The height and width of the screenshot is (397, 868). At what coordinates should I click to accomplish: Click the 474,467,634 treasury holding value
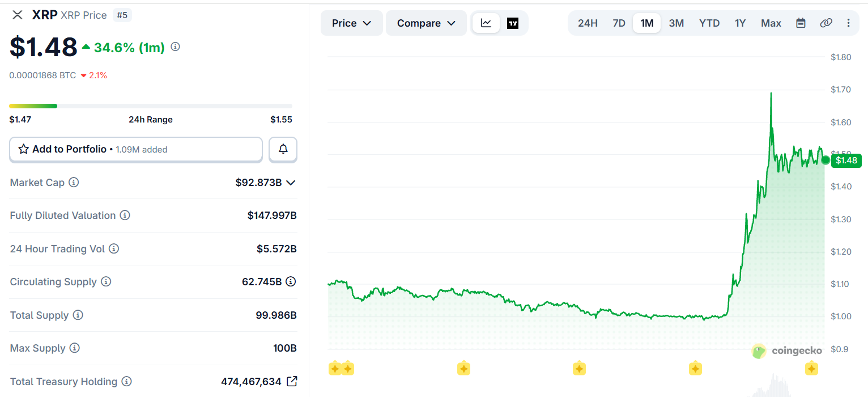[x=251, y=382]
